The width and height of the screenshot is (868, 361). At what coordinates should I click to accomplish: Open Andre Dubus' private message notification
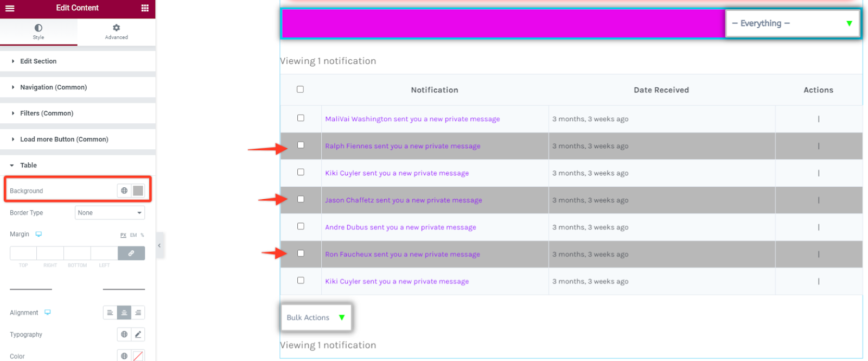point(400,227)
